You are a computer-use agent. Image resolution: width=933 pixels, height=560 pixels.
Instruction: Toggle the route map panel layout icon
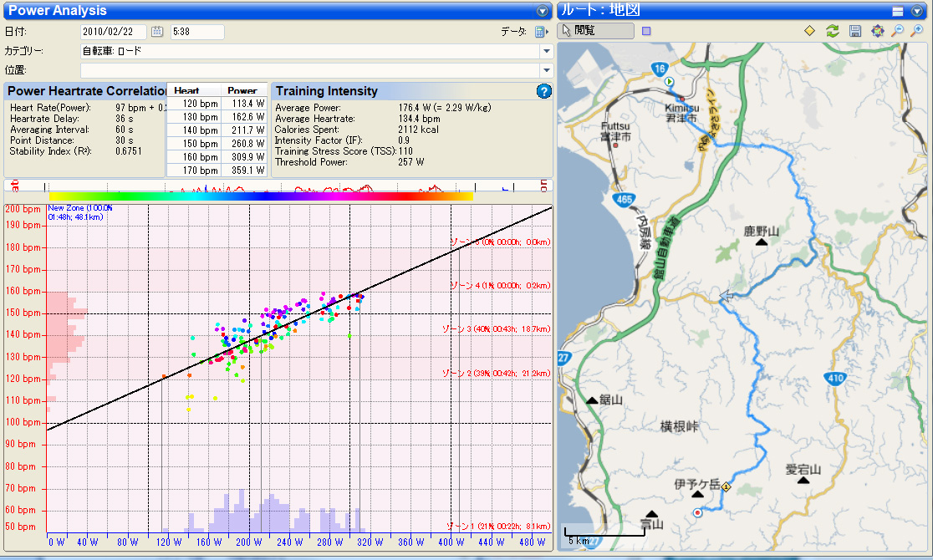(x=898, y=11)
